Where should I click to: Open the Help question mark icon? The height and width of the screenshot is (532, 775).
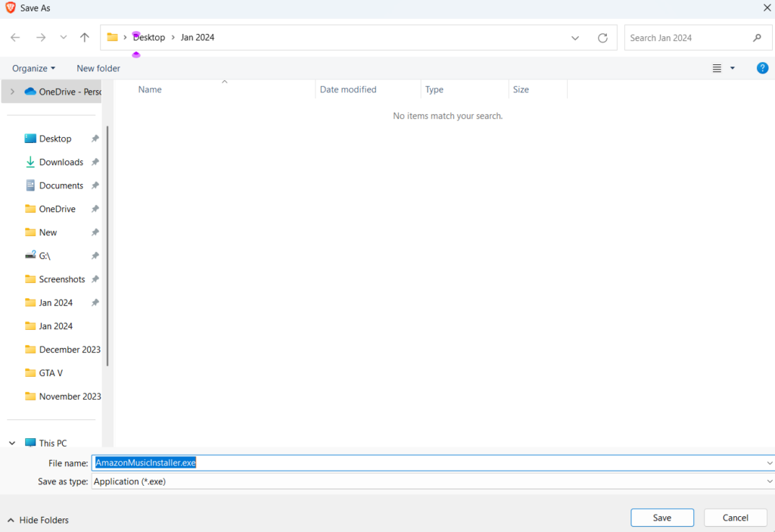[762, 68]
